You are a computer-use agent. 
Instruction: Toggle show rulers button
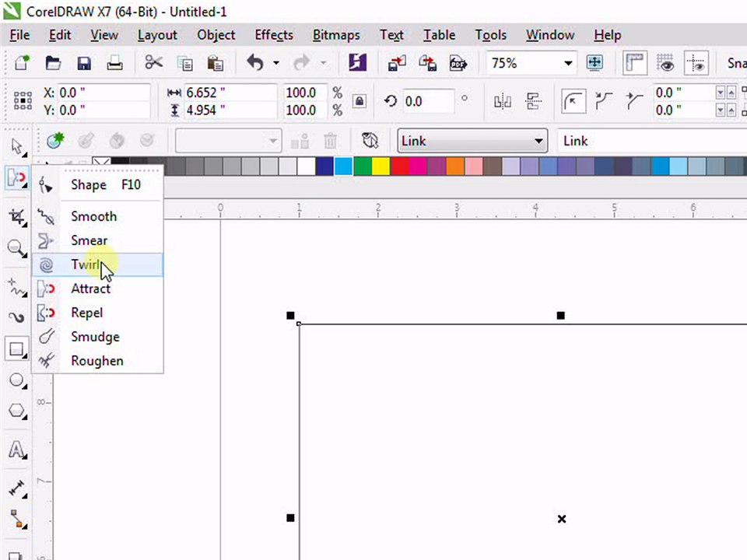point(635,62)
